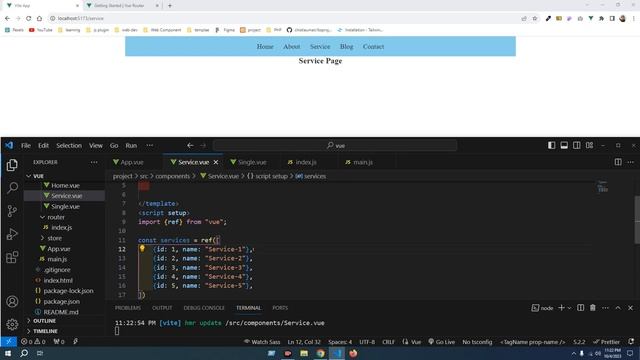Open Chrome from the taskbar

point(320,353)
